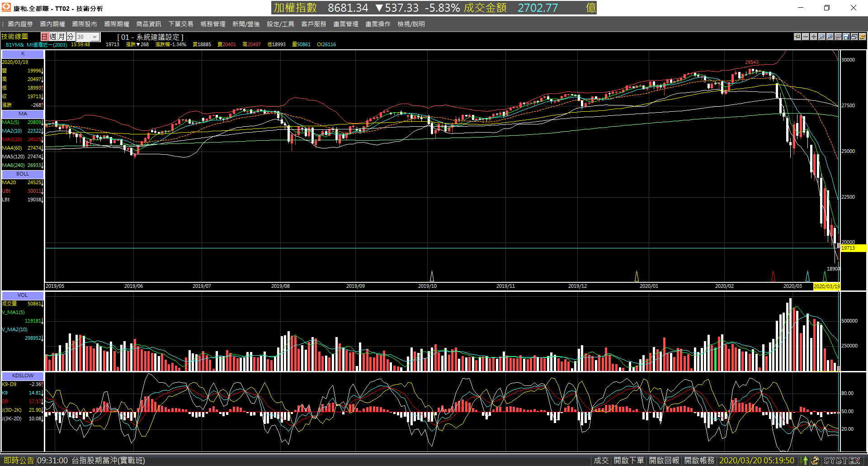Open 下單交易 menu

181,24
